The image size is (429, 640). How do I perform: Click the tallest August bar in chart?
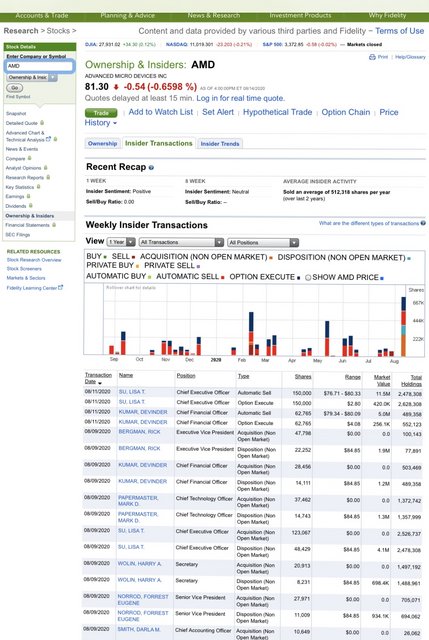click(x=403, y=327)
